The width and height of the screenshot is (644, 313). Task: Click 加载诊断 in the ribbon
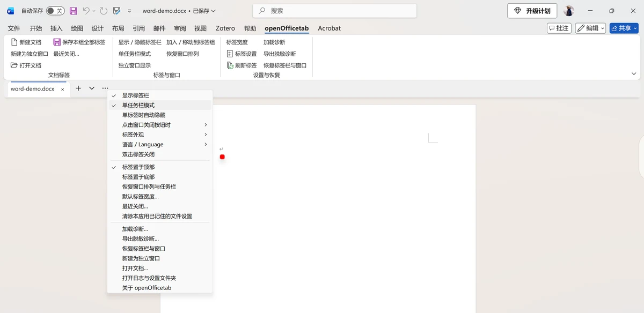[274, 42]
